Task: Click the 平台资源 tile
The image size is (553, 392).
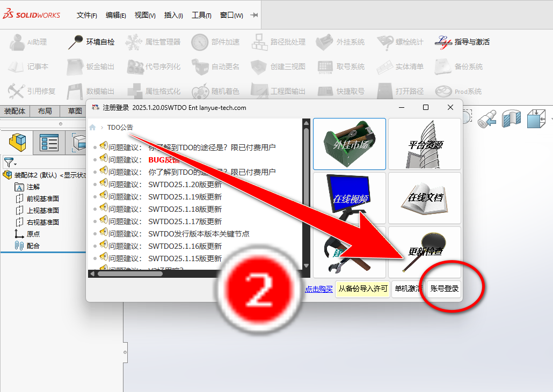Action: (x=425, y=143)
